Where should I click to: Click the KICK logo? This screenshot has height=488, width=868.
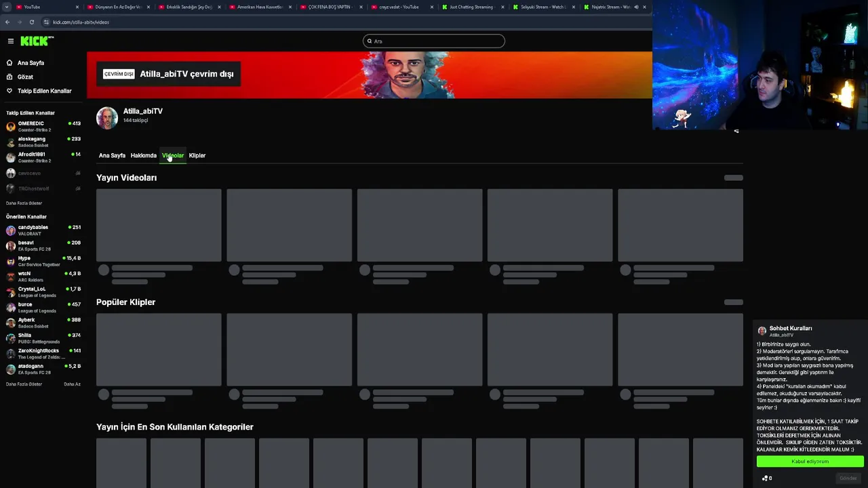pyautogui.click(x=37, y=41)
